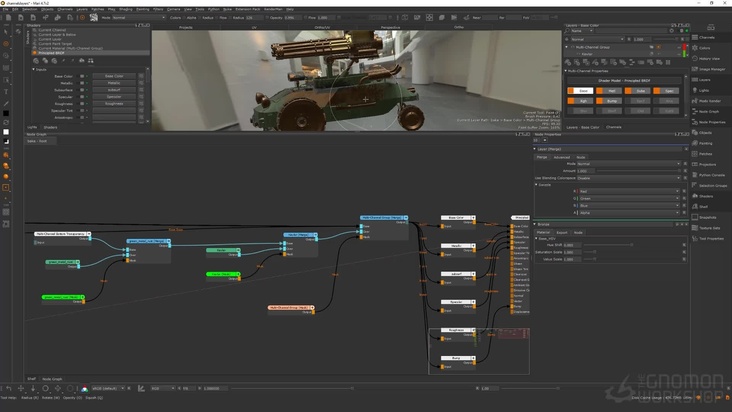Screen dimensions: 732x412
Task: Switch to the Advanced tab in Layer (Merge)
Action: coord(561,157)
